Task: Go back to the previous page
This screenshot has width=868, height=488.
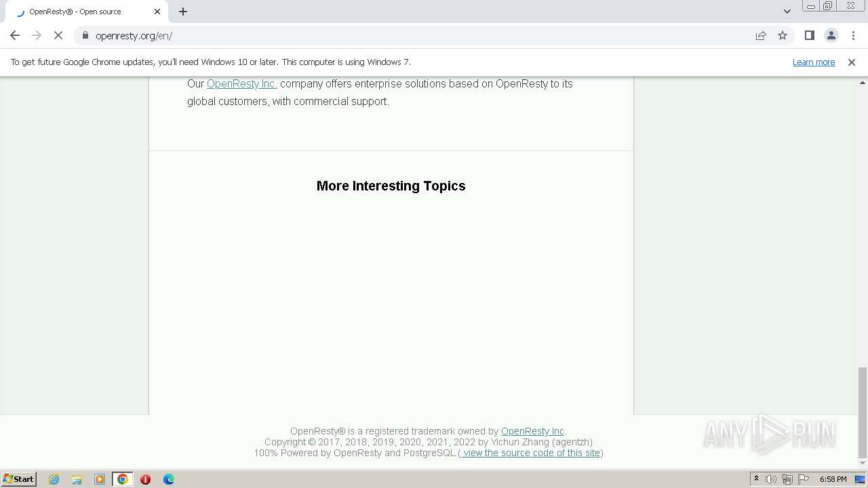Action: click(x=15, y=36)
